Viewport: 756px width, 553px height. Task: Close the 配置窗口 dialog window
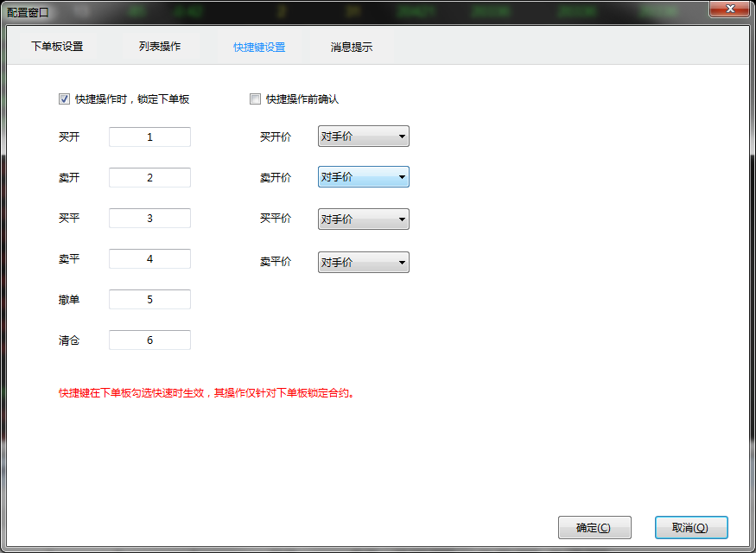coord(728,9)
